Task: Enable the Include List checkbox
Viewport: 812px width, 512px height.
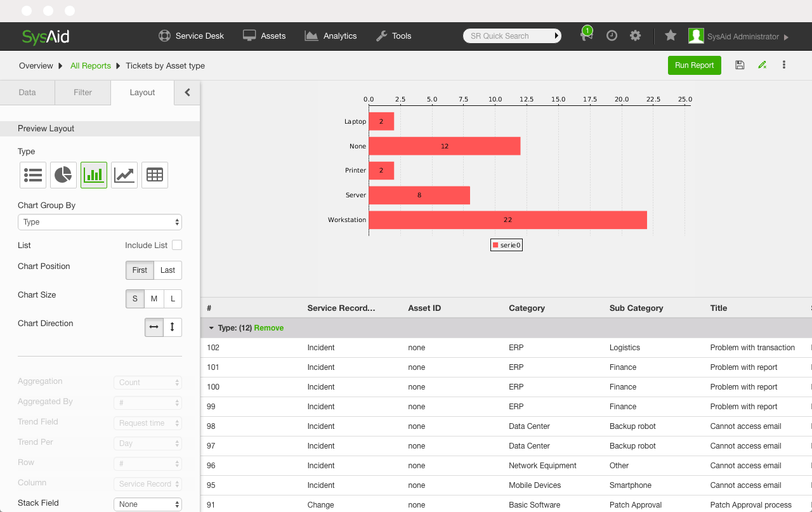Action: tap(177, 246)
